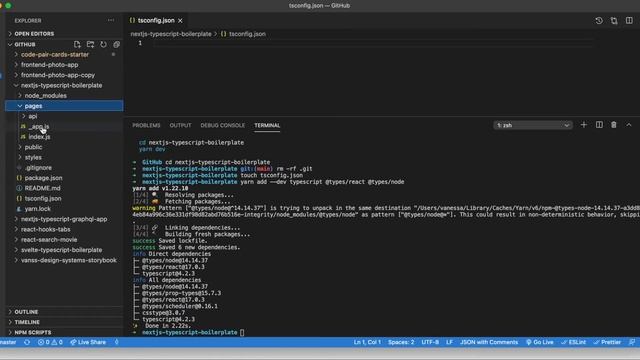Collapse the GITHUB workspace section
The image size is (640, 360).
[25, 44]
